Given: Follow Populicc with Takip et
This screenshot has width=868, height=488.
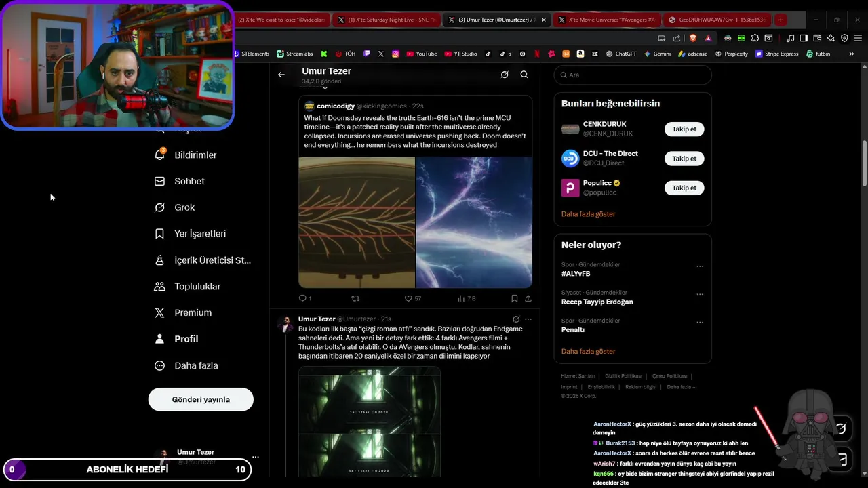Looking at the screenshot, I should (x=684, y=188).
